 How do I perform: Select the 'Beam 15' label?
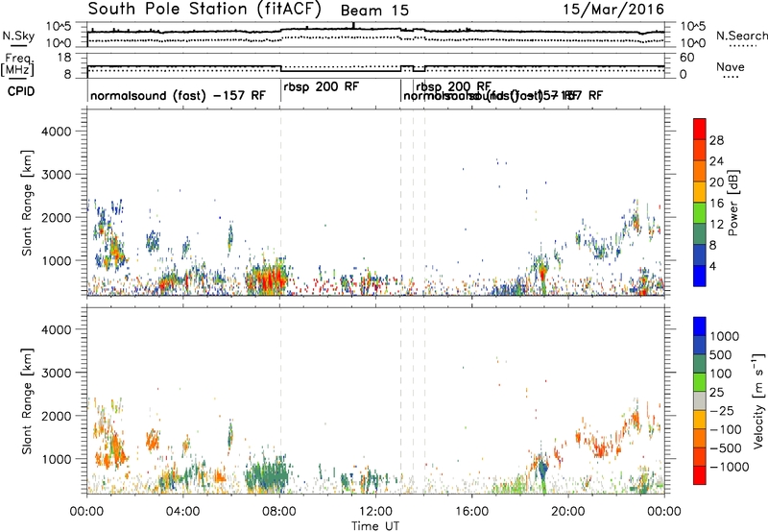374,11
